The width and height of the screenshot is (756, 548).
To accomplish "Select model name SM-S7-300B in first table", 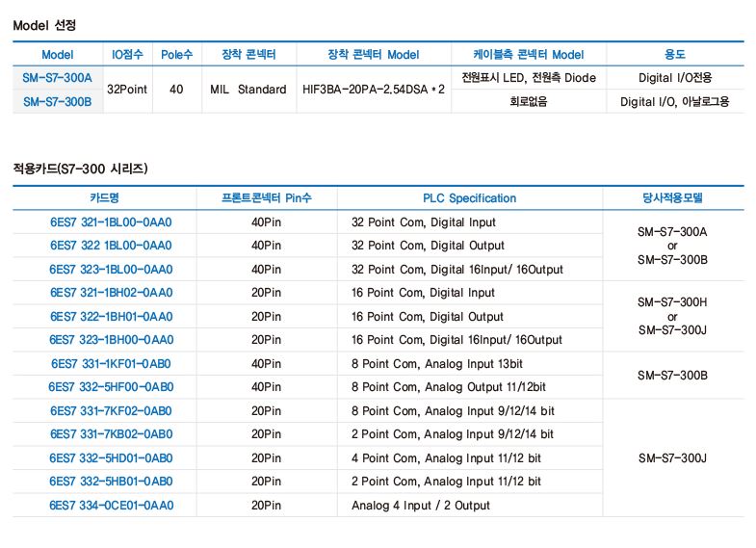I will [x=58, y=102].
